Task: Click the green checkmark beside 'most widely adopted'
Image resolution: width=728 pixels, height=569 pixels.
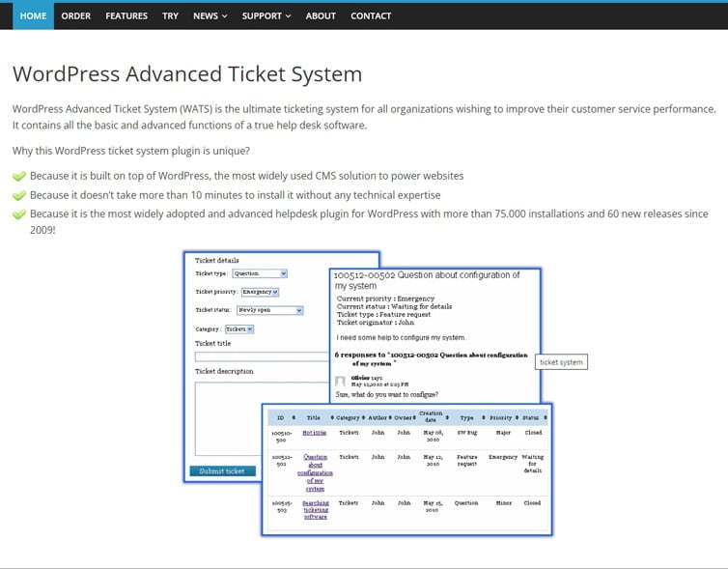Action: (x=19, y=214)
